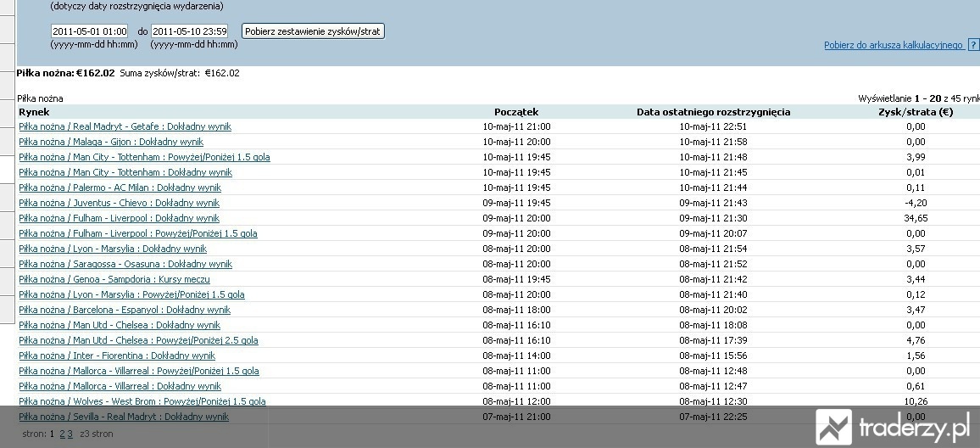Click Suma zysków/strat €162.02 text
The width and height of the screenshot is (980, 448).
click(180, 73)
